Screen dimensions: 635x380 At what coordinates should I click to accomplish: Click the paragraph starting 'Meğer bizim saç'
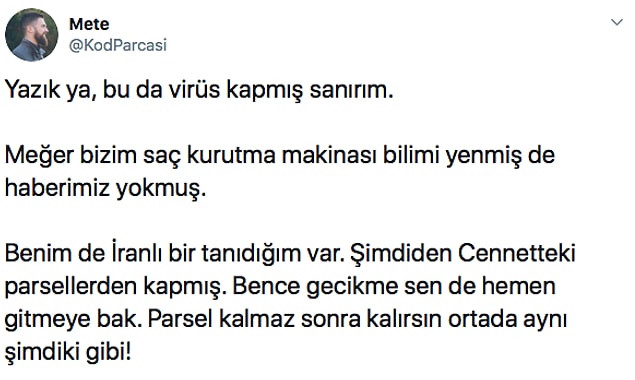click(279, 172)
